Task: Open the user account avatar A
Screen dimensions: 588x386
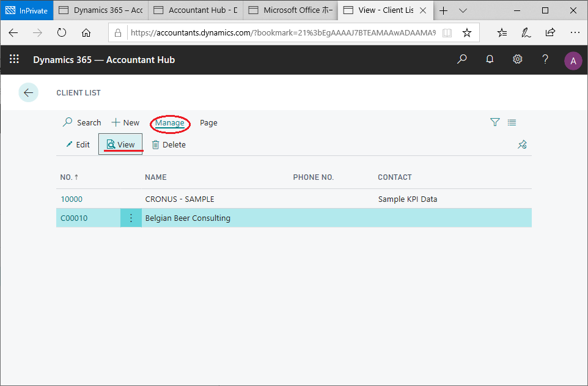Action: pos(573,61)
